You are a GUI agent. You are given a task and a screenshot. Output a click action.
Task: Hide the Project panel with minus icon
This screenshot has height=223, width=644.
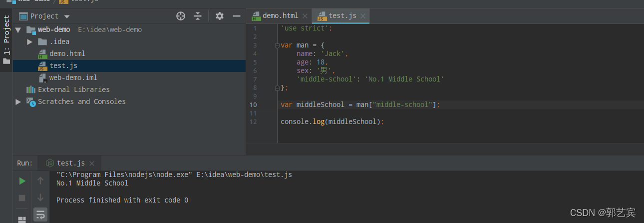click(236, 16)
